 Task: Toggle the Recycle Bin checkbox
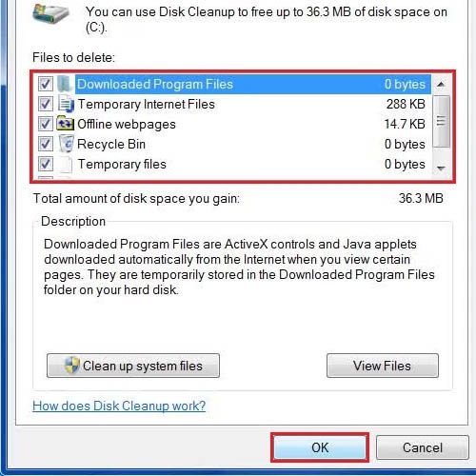[x=46, y=144]
